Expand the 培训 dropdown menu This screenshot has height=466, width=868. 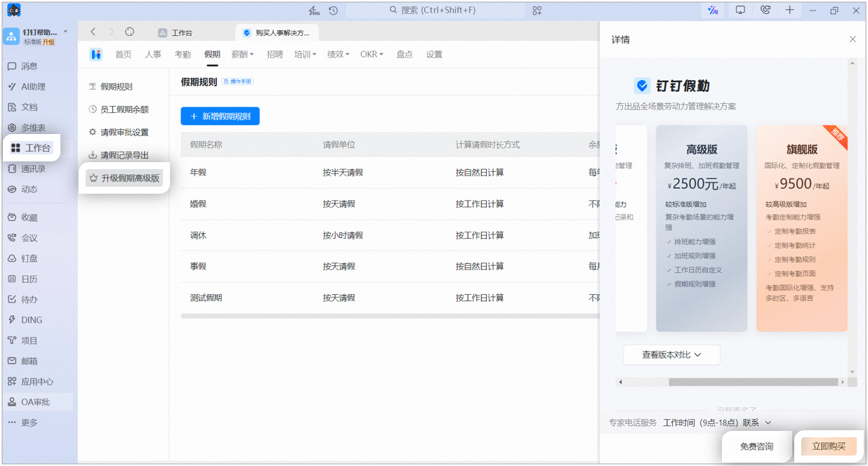pos(305,54)
